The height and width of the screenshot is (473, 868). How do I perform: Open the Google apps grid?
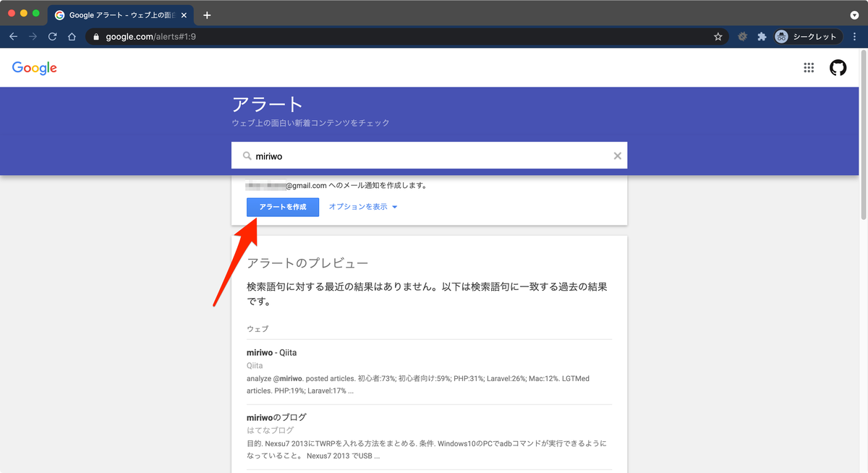click(x=809, y=68)
